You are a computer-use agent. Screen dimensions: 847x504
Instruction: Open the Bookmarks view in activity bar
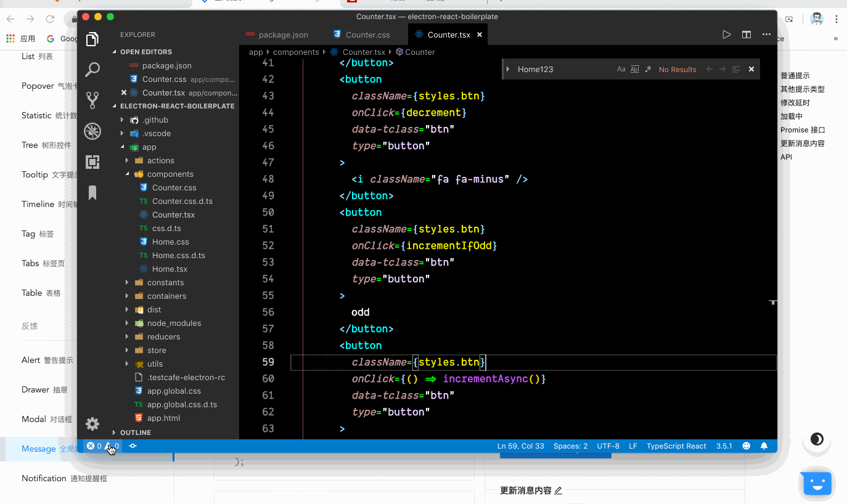point(92,193)
